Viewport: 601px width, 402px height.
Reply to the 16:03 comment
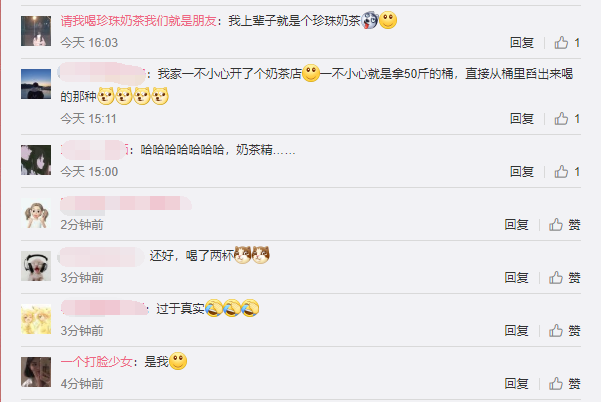click(x=522, y=43)
